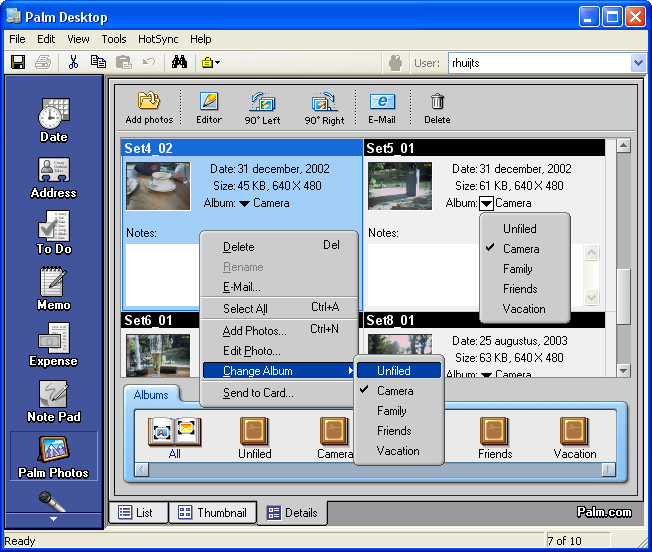This screenshot has width=652, height=552.
Task: Open the privacy lock icon dropdown
Action: coord(211,63)
